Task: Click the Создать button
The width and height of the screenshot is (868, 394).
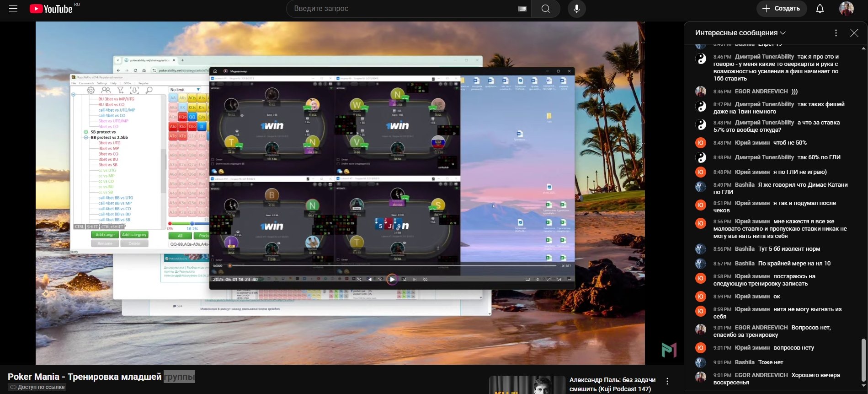Action: 782,9
